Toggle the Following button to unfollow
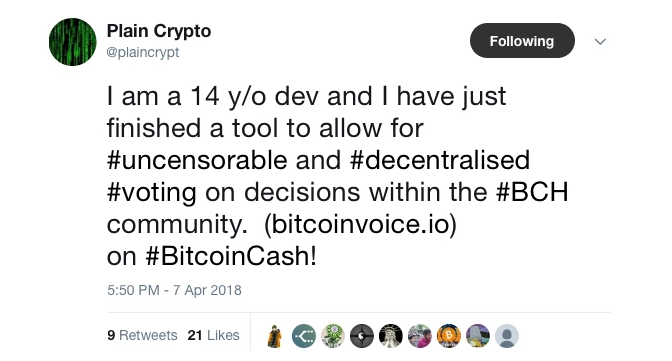The width and height of the screenshot is (672, 361). pyautogui.click(x=522, y=41)
